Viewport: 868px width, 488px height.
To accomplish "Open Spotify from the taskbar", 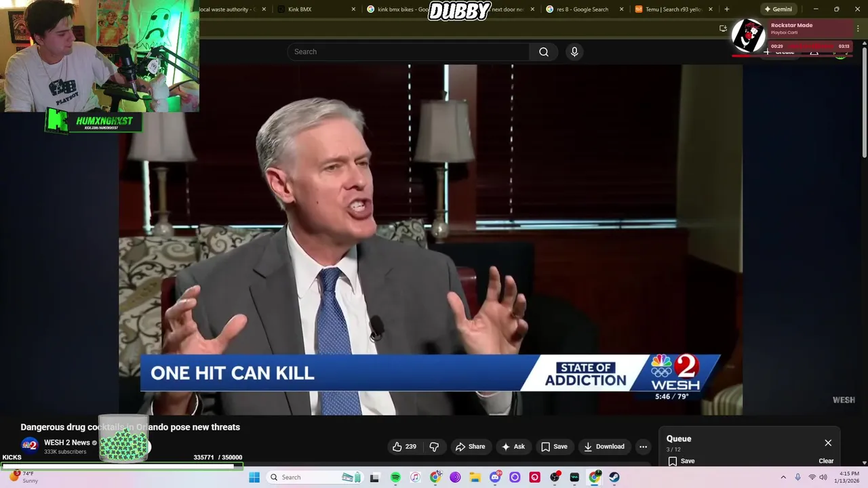I will click(395, 477).
